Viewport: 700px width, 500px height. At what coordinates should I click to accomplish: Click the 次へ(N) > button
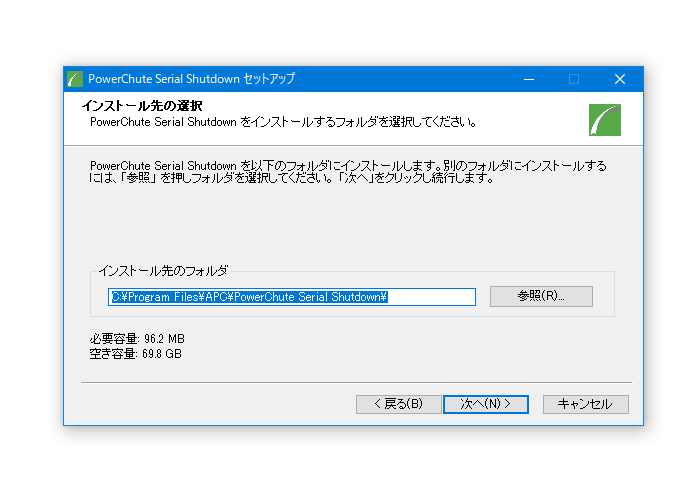(486, 404)
